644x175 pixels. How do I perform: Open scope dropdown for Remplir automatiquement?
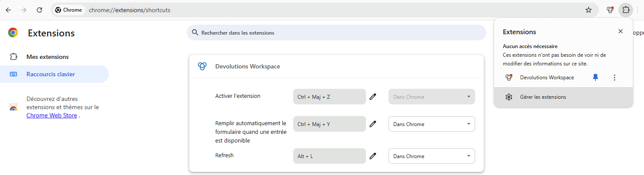(431, 124)
